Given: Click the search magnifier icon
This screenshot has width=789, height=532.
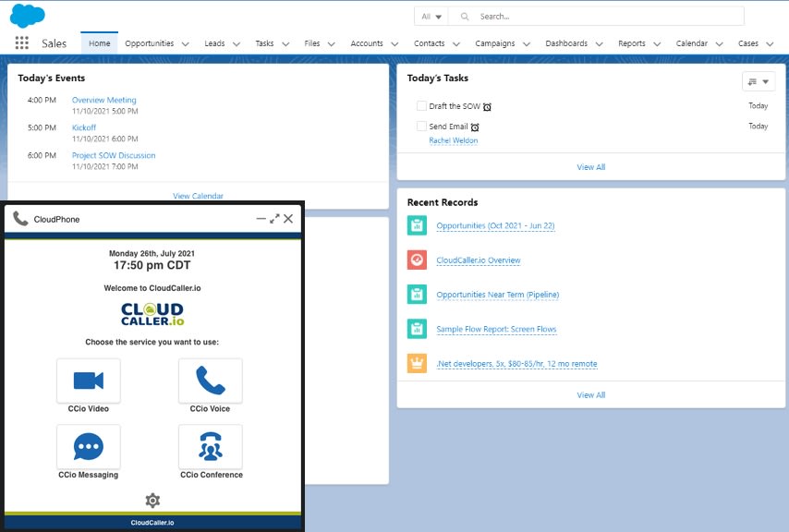Looking at the screenshot, I should click(x=465, y=17).
